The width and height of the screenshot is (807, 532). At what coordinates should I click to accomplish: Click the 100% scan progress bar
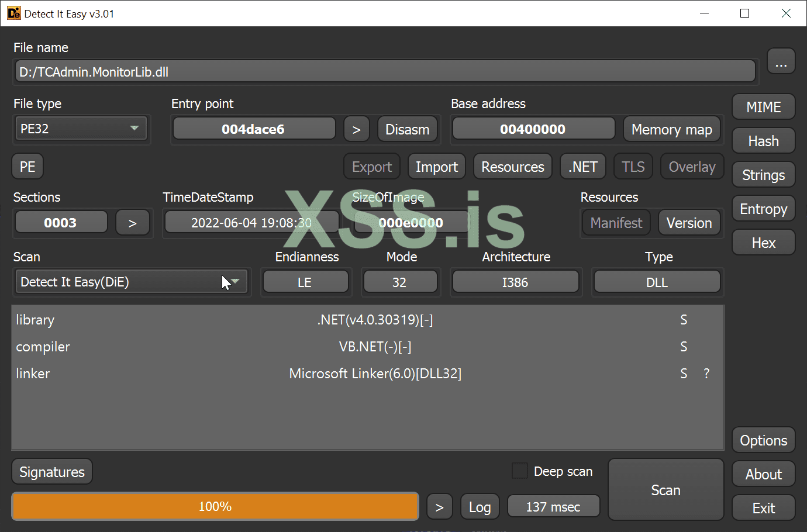click(x=215, y=506)
